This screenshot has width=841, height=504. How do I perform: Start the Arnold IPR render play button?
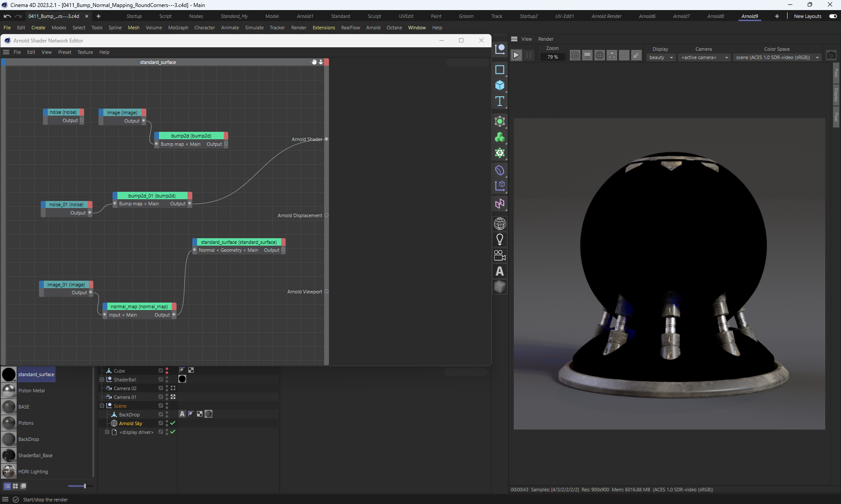point(516,56)
